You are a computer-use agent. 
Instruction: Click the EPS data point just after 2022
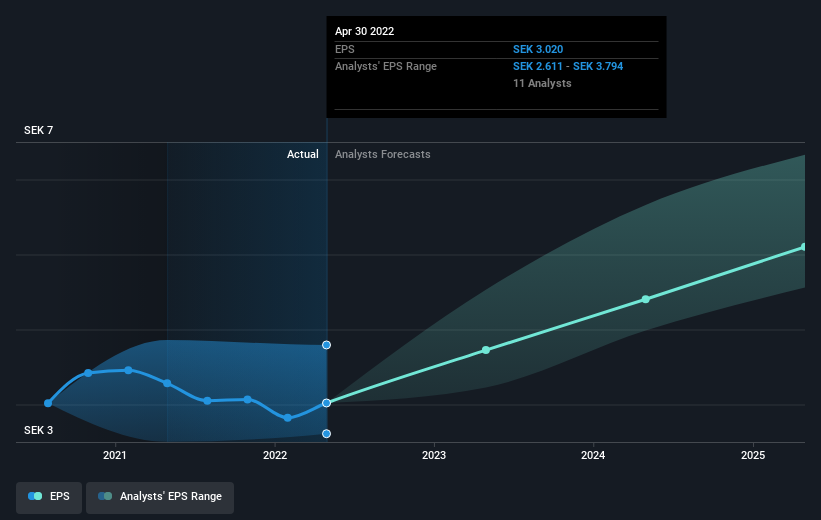287,418
